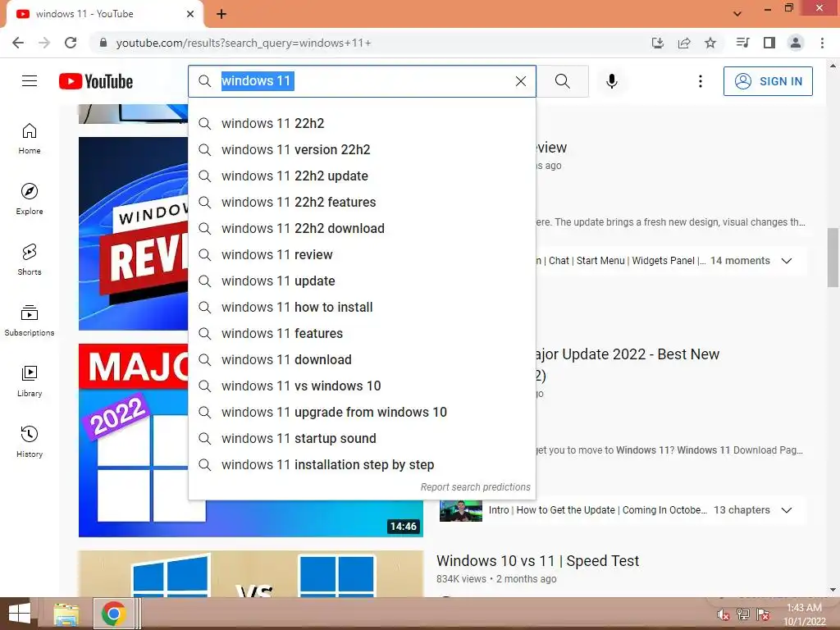
Task: Click the magnifier search button
Action: [x=563, y=81]
